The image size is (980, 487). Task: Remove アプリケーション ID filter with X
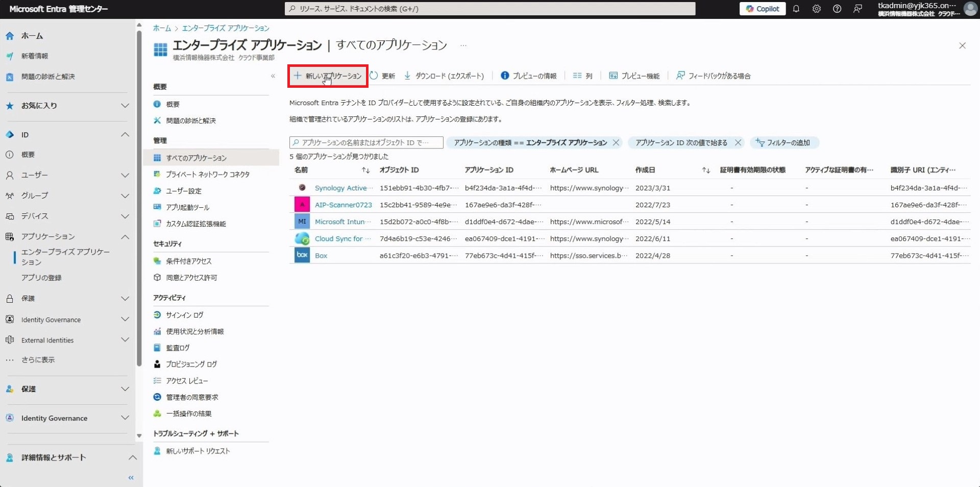pyautogui.click(x=738, y=142)
